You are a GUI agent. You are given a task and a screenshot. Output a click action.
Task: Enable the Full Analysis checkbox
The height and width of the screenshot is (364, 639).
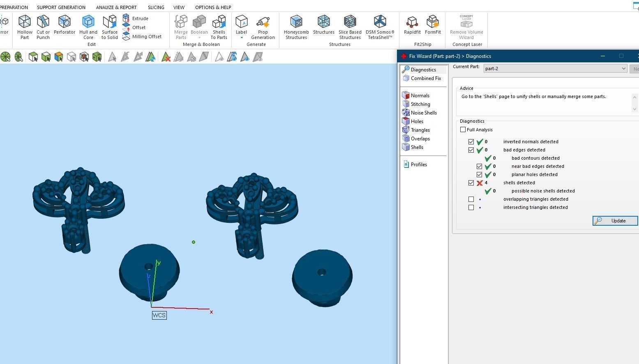click(x=463, y=130)
